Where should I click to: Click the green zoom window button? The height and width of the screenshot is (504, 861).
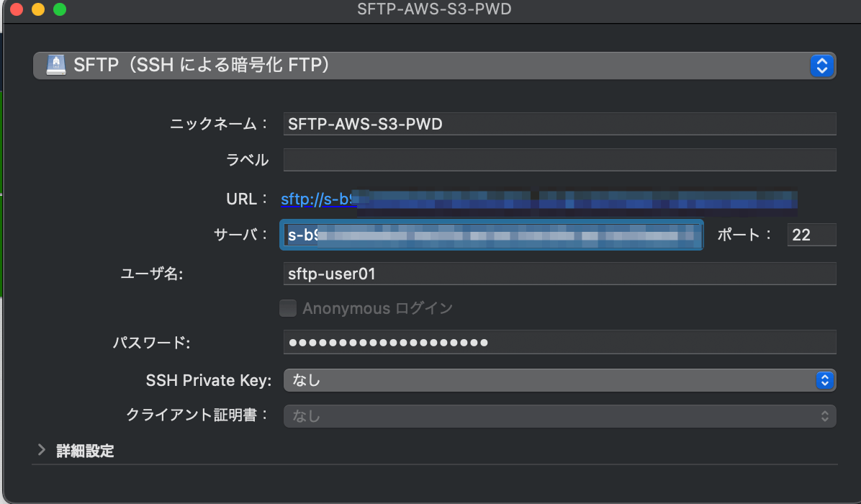(59, 9)
